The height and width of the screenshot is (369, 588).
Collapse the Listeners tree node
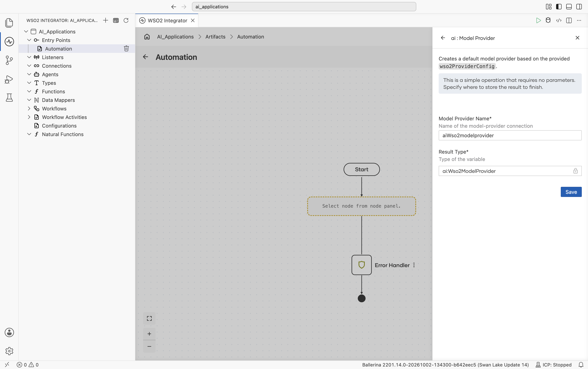[x=29, y=57]
